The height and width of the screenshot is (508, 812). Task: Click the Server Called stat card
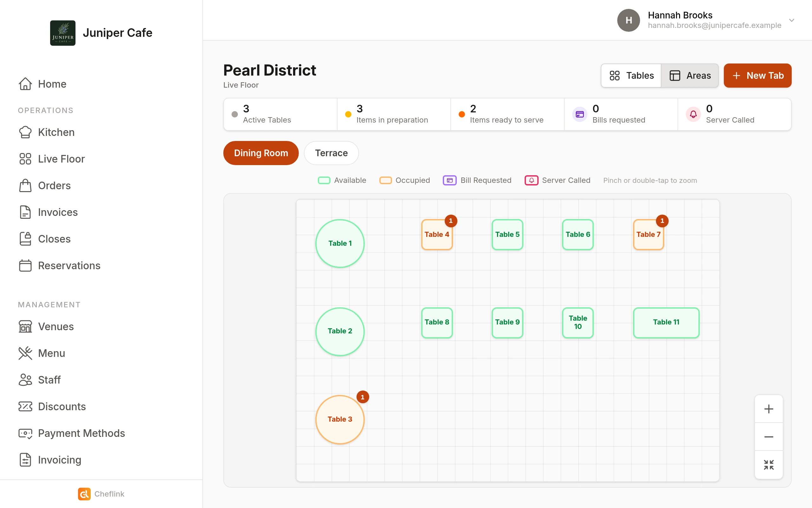[735, 114]
